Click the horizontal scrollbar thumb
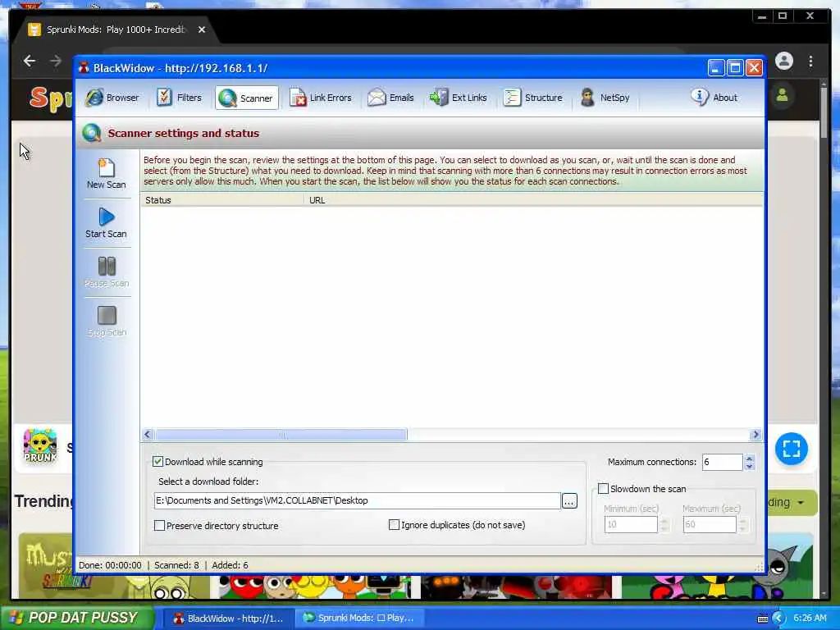 point(281,435)
